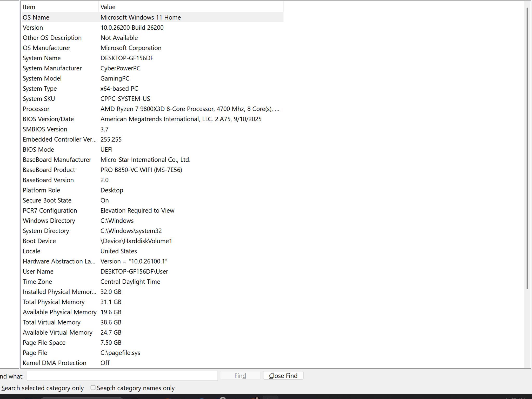Click the Close Find button

[x=283, y=376]
